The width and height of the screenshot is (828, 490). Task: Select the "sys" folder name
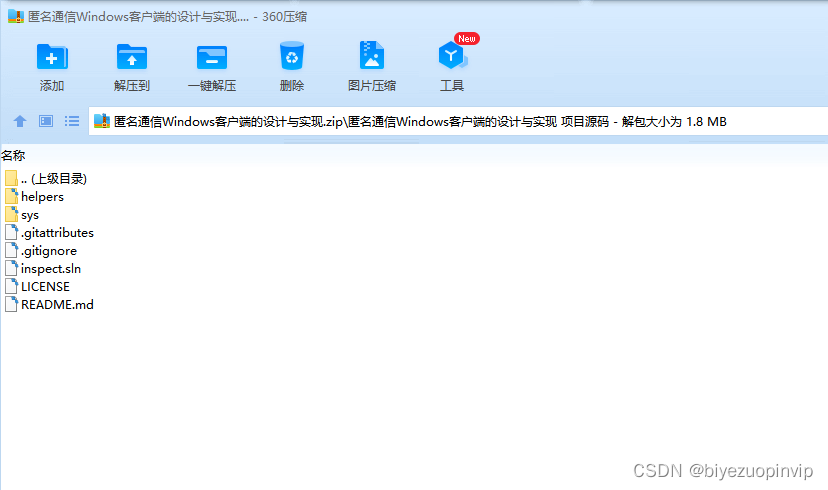[x=30, y=215]
